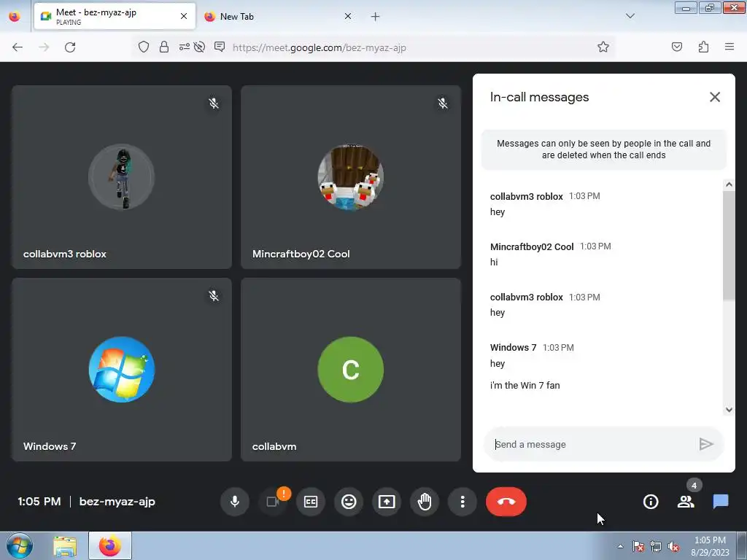Click the Action Center flag tray icon
Image resolution: width=747 pixels, height=560 pixels.
click(x=638, y=547)
